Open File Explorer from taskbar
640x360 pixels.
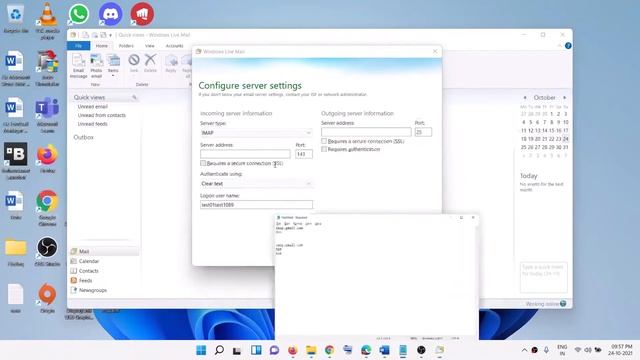(x=311, y=350)
